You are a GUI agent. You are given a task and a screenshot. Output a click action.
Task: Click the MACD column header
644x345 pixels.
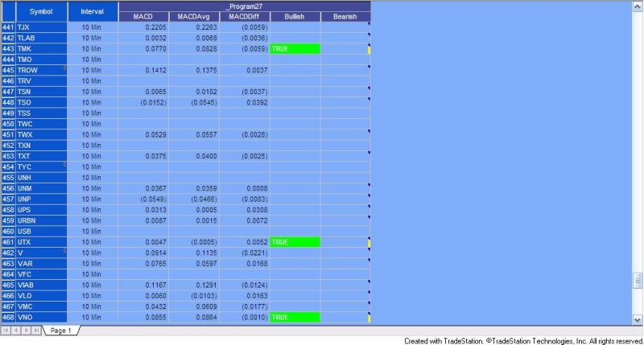143,17
